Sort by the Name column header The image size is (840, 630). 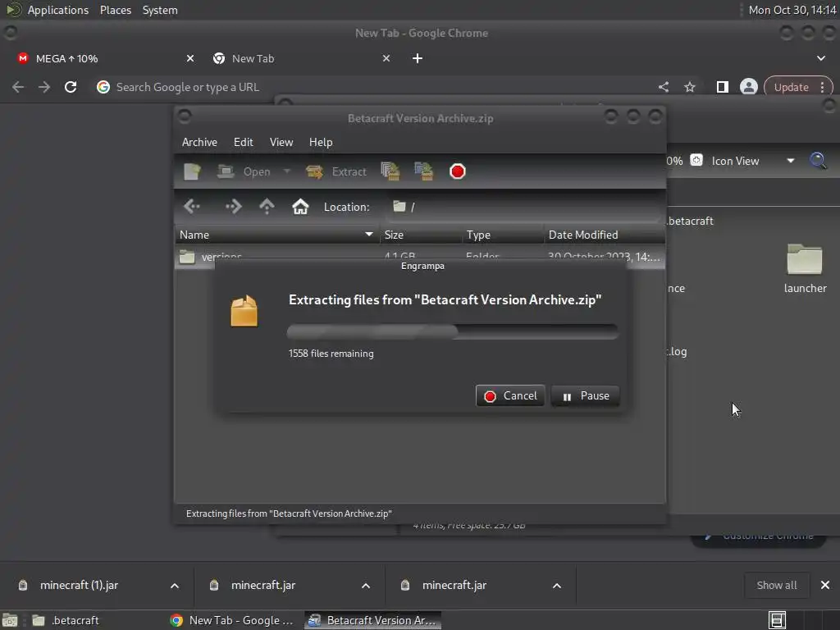[x=277, y=235]
